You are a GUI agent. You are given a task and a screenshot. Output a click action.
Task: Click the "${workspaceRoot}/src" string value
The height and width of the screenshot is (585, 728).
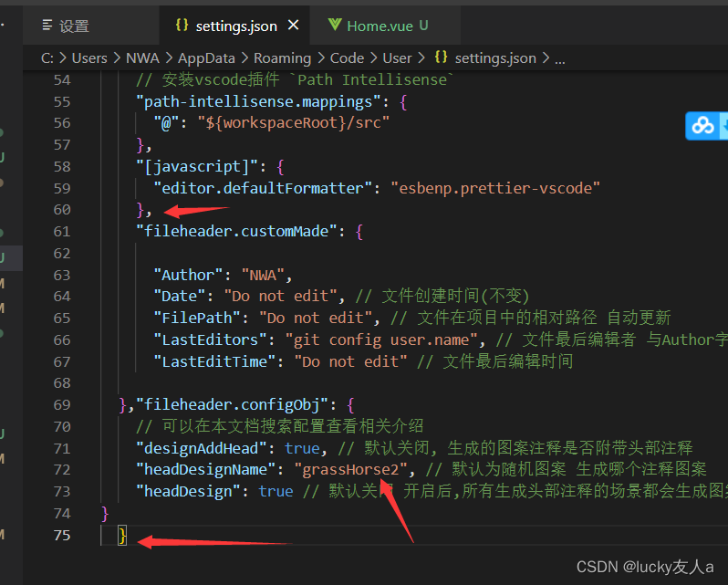294,123
